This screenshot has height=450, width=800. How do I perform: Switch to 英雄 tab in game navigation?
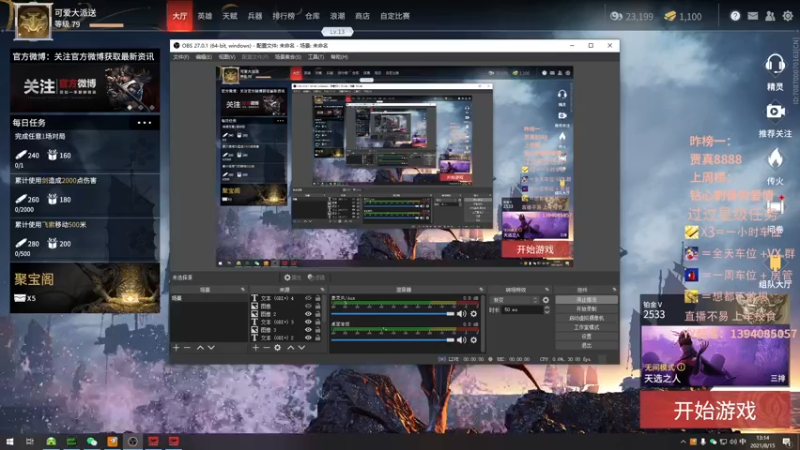tap(205, 16)
